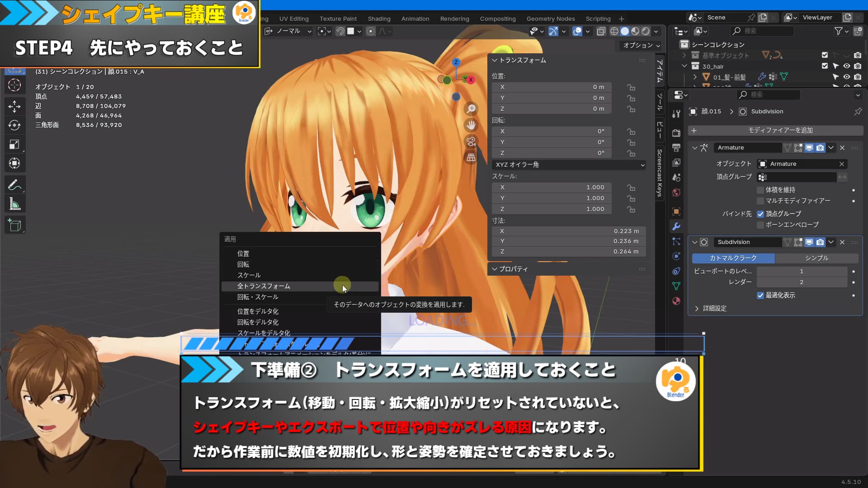Open the Object Constraints properties tab icon
Screen dimensions: 868x488
[676, 271]
